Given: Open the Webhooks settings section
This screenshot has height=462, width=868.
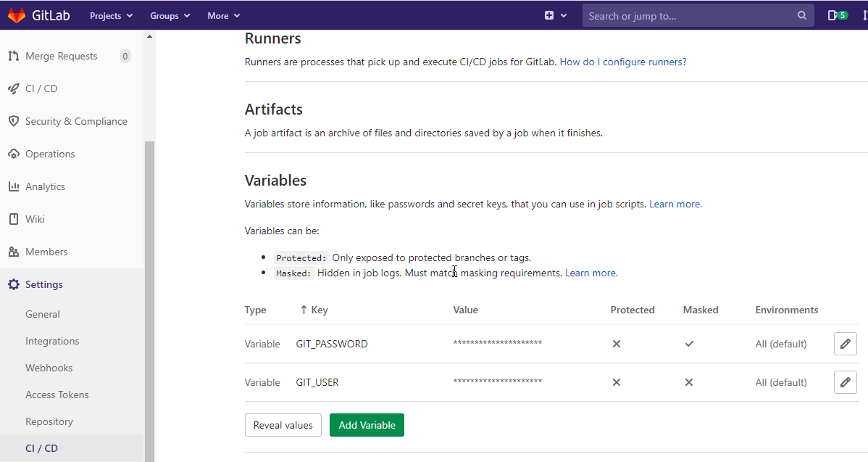Looking at the screenshot, I should pos(49,367).
